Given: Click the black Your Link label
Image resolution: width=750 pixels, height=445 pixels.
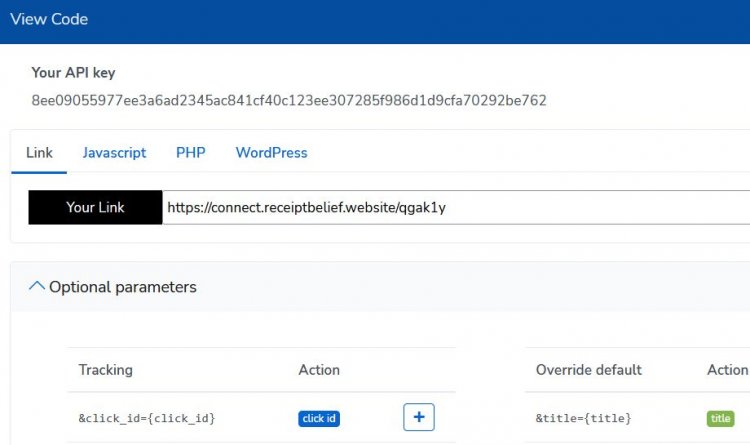Looking at the screenshot, I should click(95, 207).
